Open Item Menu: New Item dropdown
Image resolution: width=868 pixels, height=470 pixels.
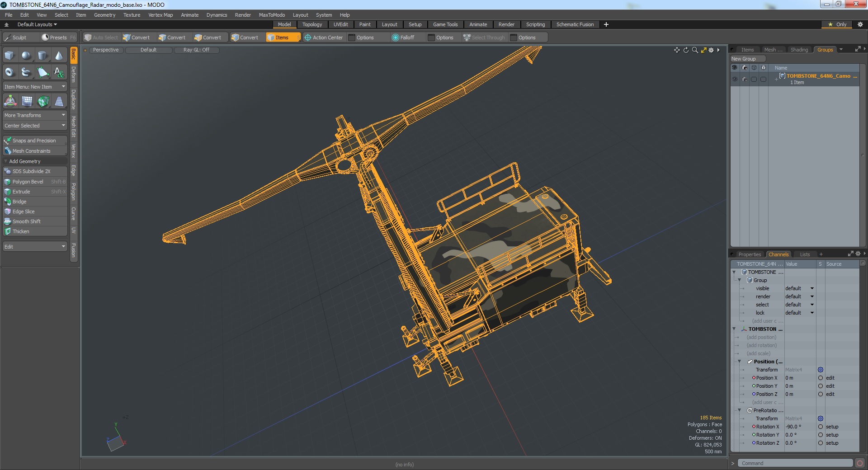35,87
